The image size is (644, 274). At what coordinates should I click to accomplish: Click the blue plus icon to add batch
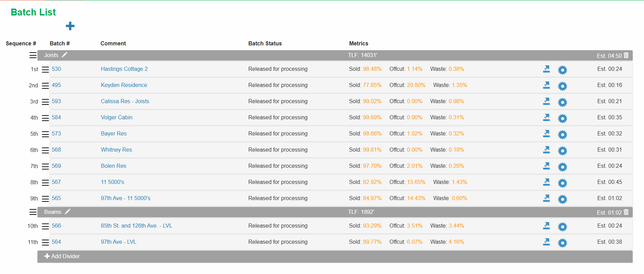[70, 26]
